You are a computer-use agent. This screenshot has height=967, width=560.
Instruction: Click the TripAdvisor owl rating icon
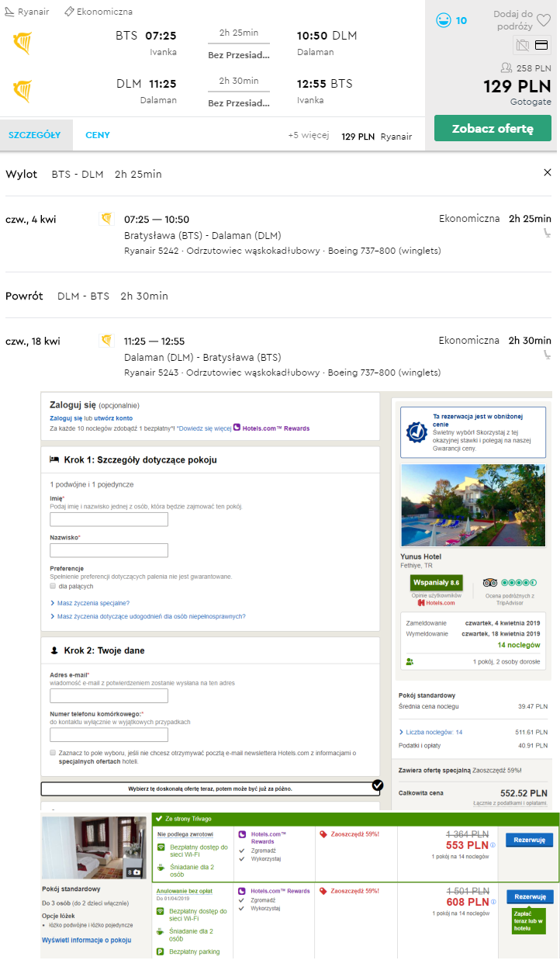(490, 583)
